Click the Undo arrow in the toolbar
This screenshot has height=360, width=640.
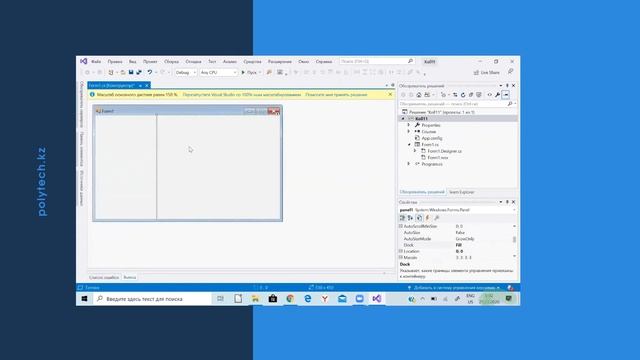point(150,72)
